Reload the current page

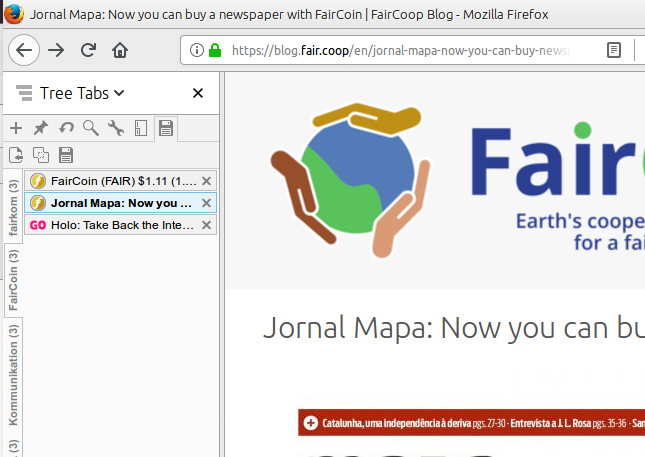pyautogui.click(x=88, y=50)
